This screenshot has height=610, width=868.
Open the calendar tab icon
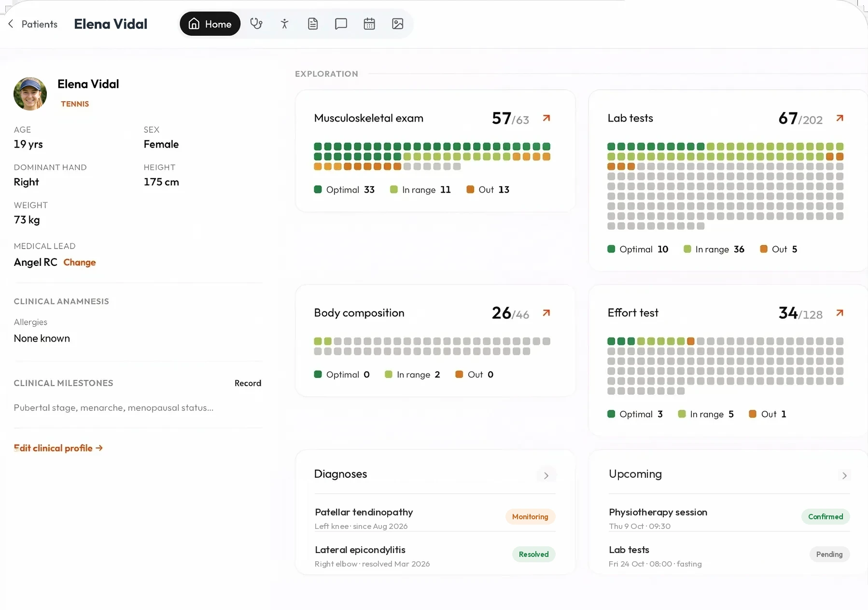pyautogui.click(x=369, y=24)
